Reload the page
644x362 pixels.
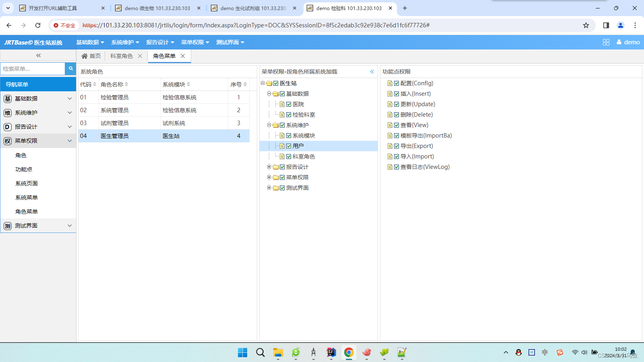point(38,25)
